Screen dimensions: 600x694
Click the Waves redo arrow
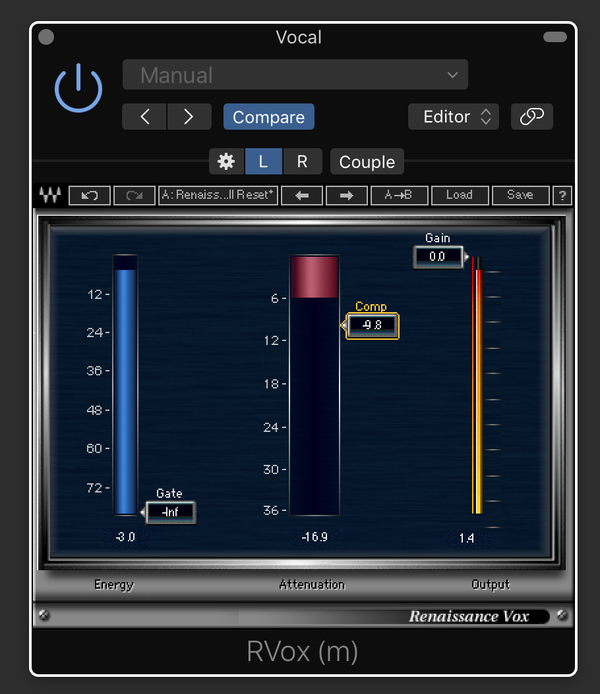pyautogui.click(x=134, y=195)
